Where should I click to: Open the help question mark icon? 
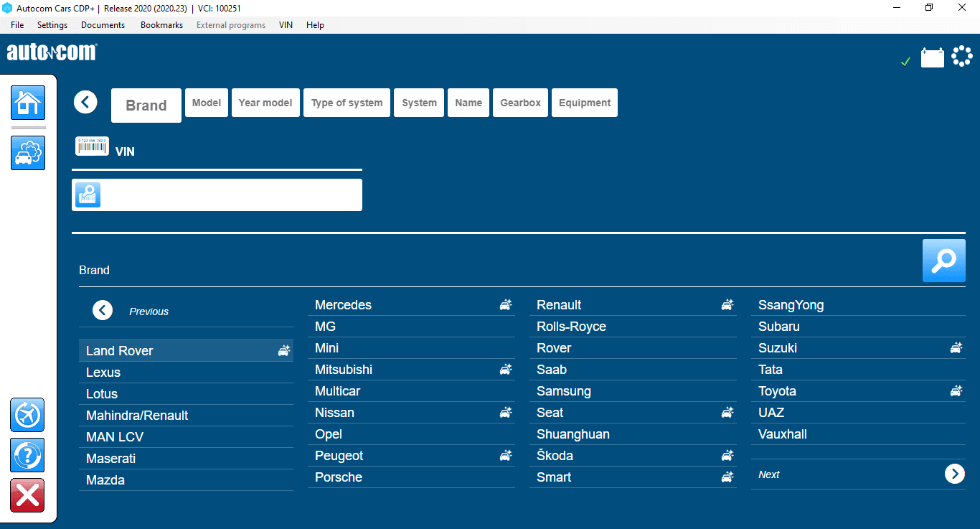(27, 455)
